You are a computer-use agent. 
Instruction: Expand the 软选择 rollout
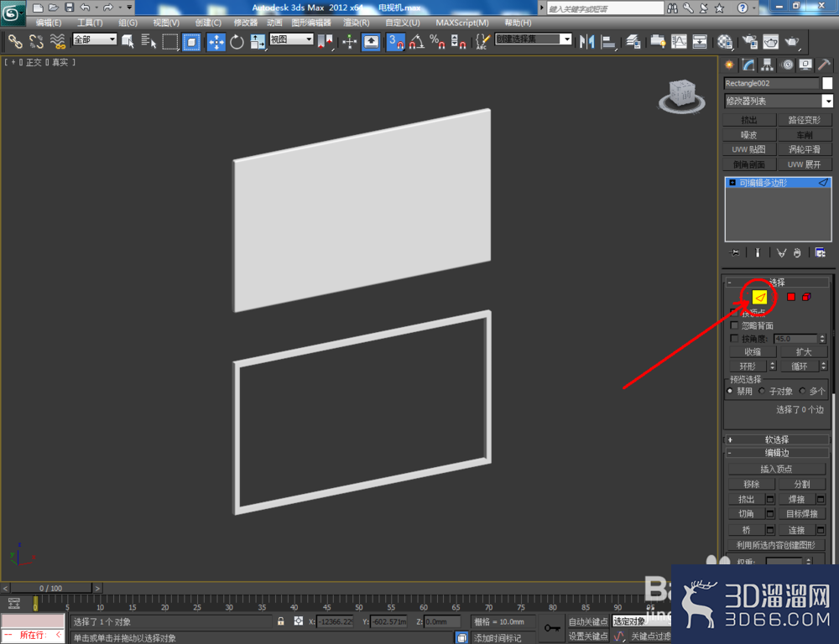tap(777, 439)
